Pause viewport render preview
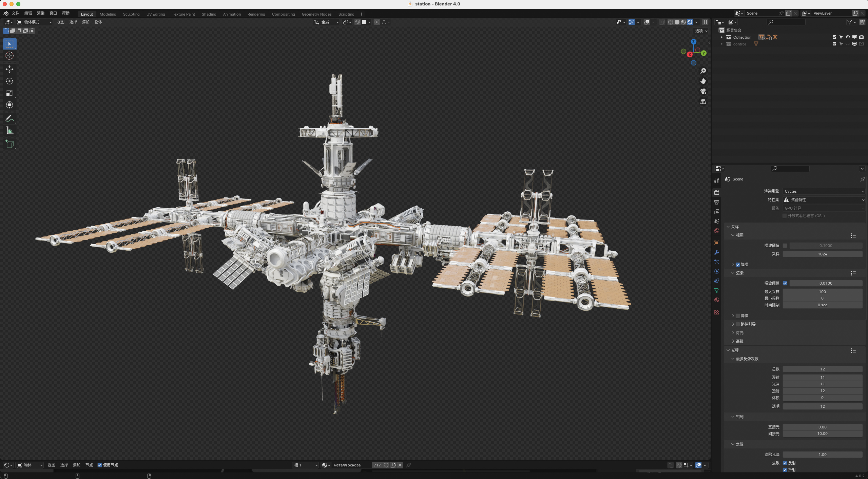 pos(705,22)
